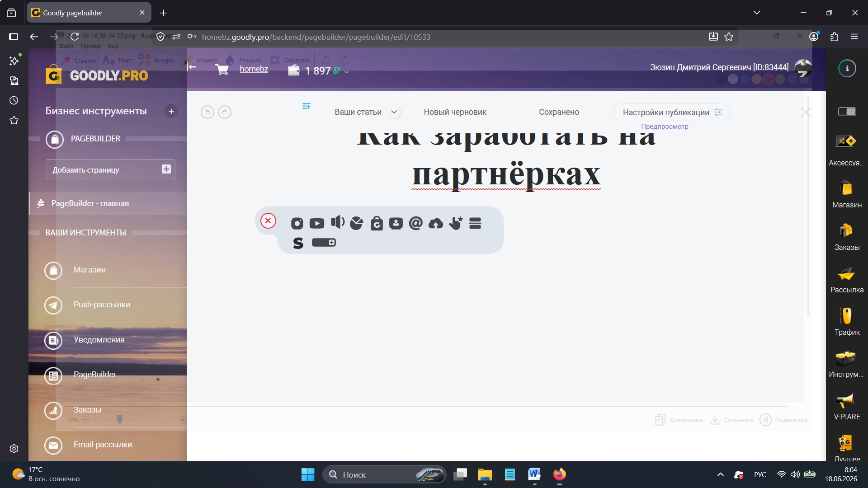Click the Сохранено status label

click(x=559, y=112)
